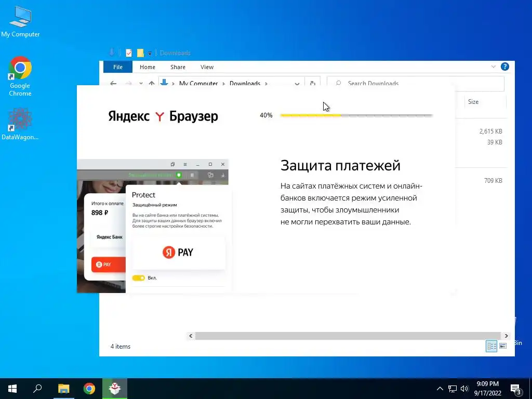The width and height of the screenshot is (532, 399).
Task: Click the downloads arrow icon in address bar
Action: pyautogui.click(x=164, y=83)
